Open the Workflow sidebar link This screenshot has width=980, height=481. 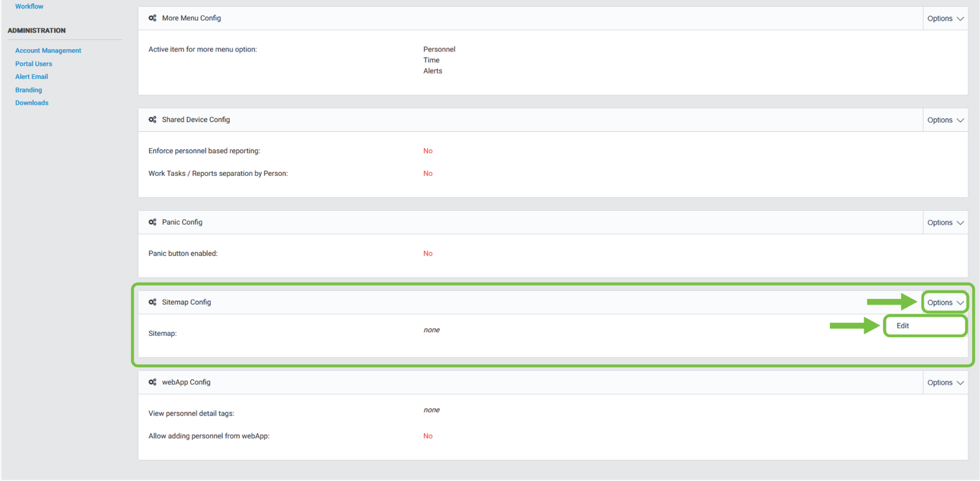coord(29,6)
